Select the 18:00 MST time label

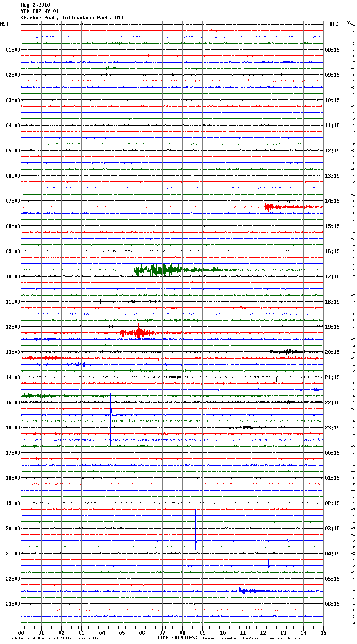pyautogui.click(x=13, y=478)
